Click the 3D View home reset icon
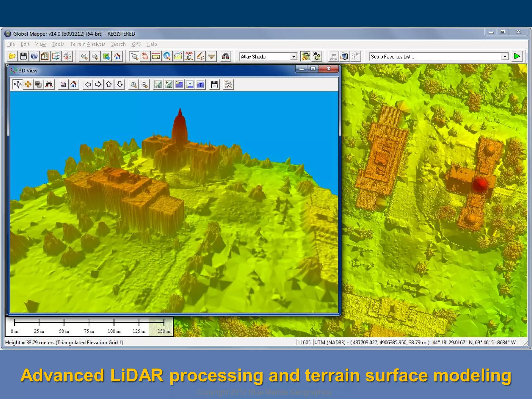The width and height of the screenshot is (532, 399). click(x=74, y=84)
